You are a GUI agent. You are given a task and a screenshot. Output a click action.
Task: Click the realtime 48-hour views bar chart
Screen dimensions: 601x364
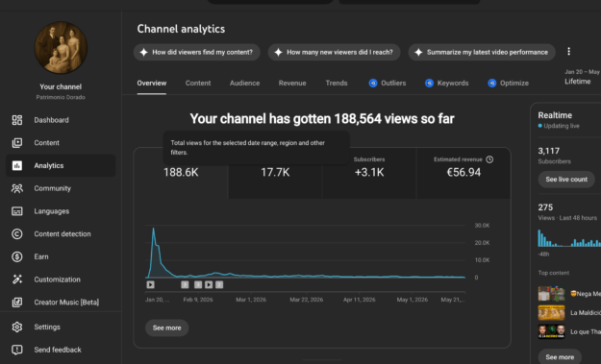coord(569,238)
